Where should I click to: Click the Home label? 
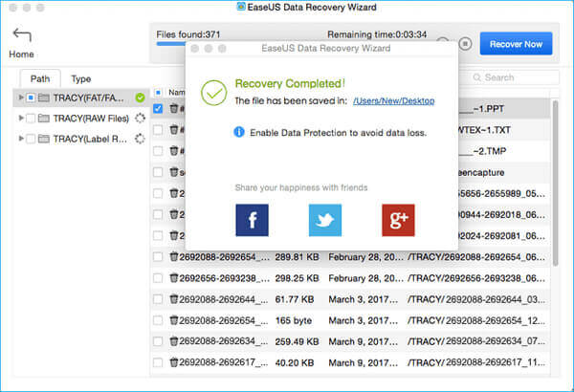21,54
